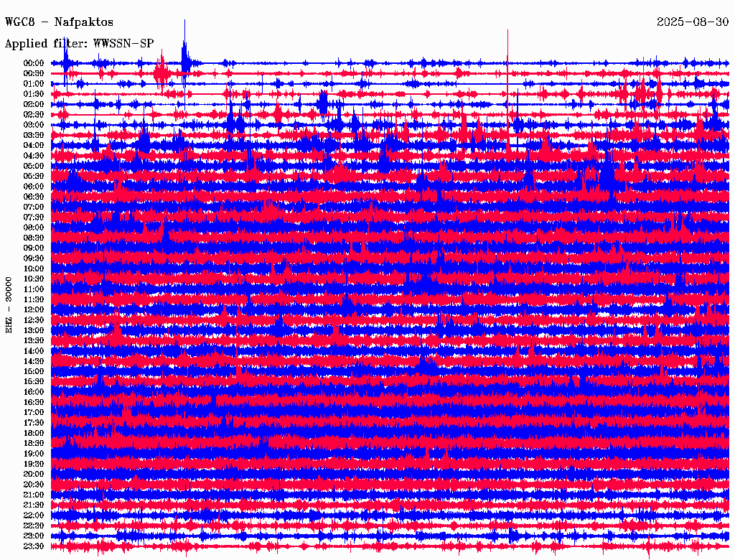Select the 00:30 time label
The image size is (735, 560).
pos(34,73)
